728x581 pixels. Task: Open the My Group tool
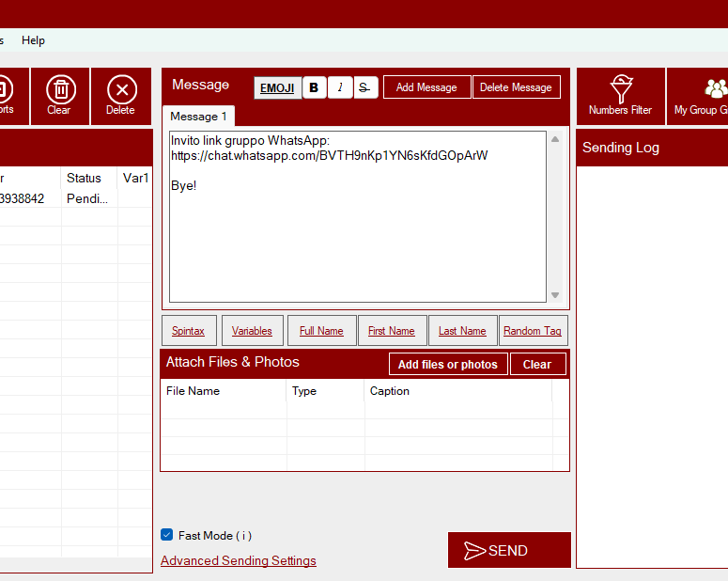click(x=697, y=96)
